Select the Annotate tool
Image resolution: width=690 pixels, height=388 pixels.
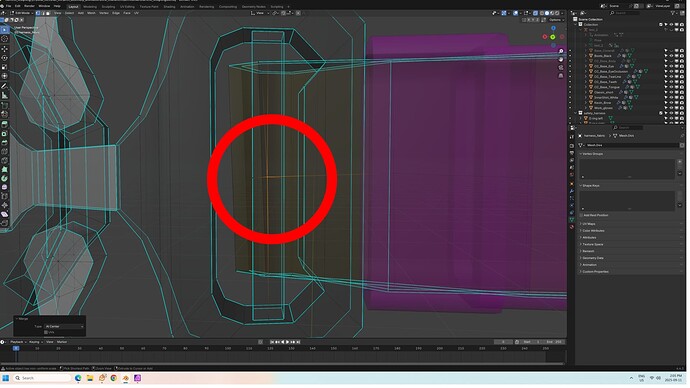point(4,87)
